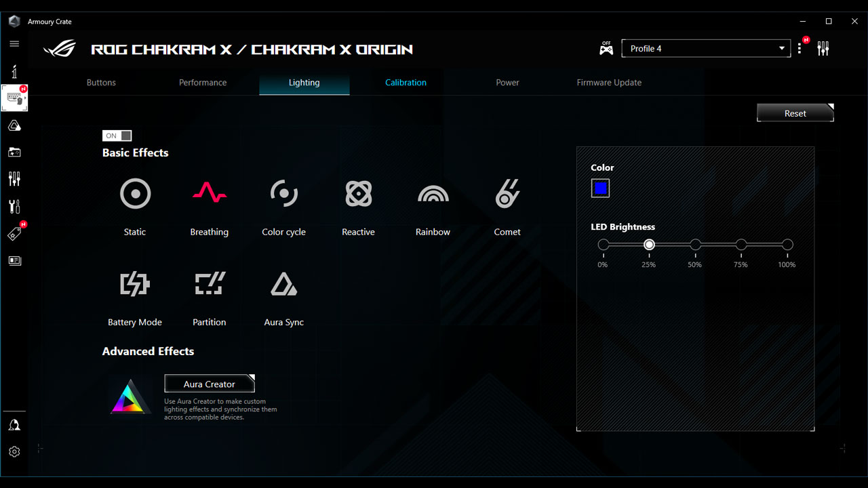Click the Basic Effects heading
Viewport: 868px width, 488px height.
click(136, 152)
